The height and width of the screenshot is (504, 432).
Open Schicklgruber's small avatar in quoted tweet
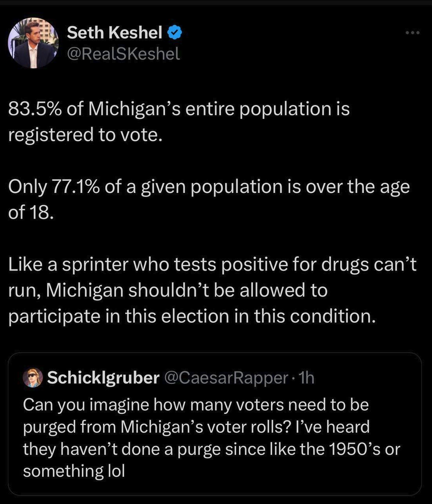point(33,378)
